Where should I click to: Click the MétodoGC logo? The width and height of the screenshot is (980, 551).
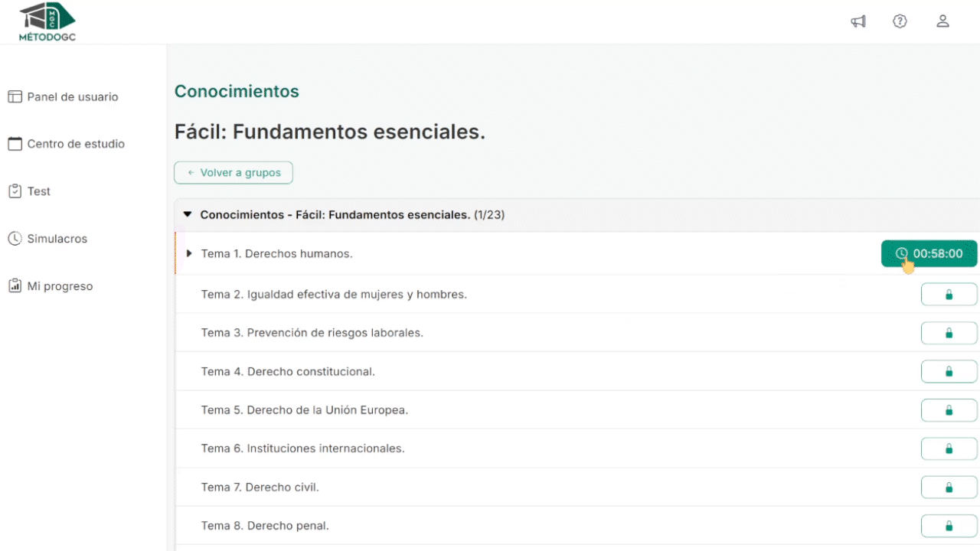(x=47, y=21)
